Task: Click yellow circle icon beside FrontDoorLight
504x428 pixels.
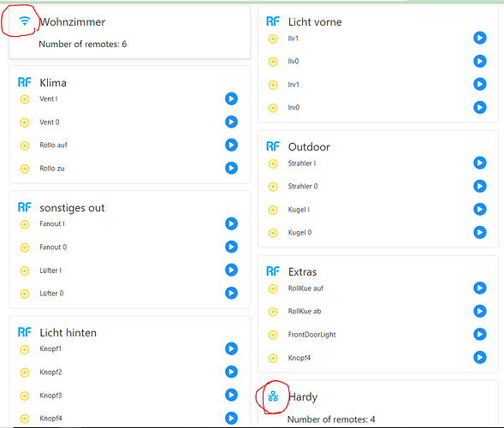Action: [273, 335]
